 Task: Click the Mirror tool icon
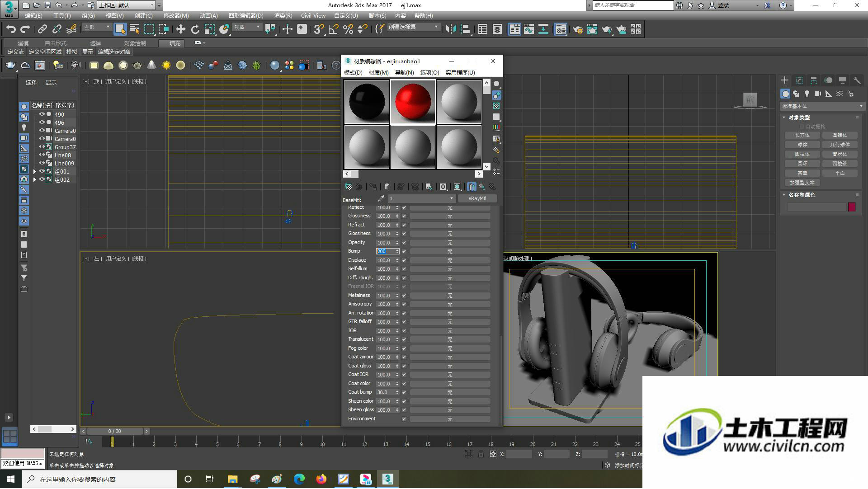[x=450, y=29]
